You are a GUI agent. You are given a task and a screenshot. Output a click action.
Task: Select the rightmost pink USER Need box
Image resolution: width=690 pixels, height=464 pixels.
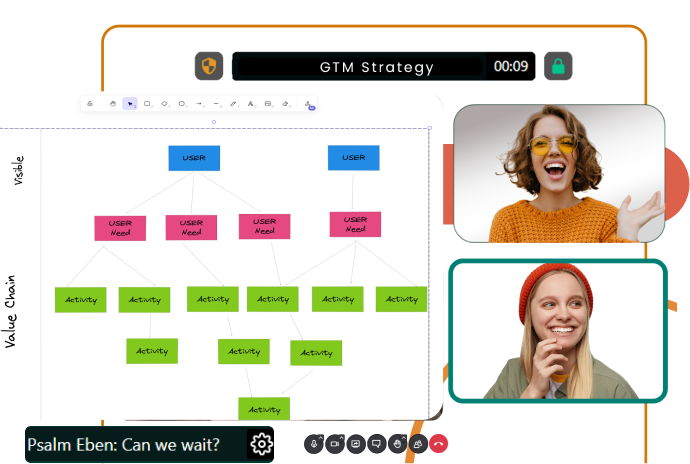click(355, 225)
